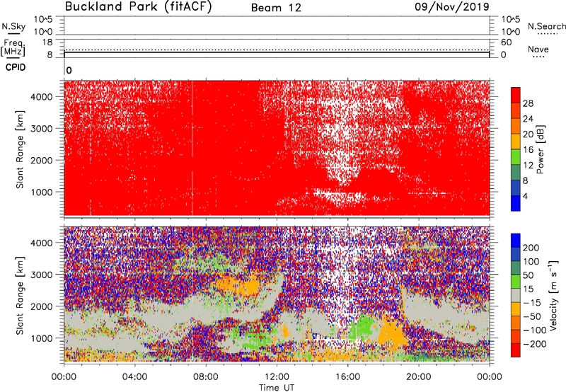
Task: Click the CPID value '0'
Action: tap(69, 70)
